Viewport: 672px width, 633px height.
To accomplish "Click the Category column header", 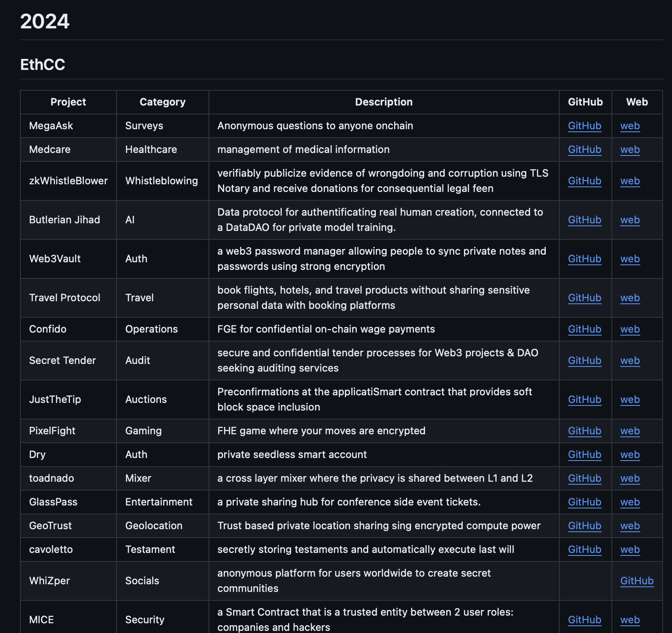I will (x=162, y=102).
